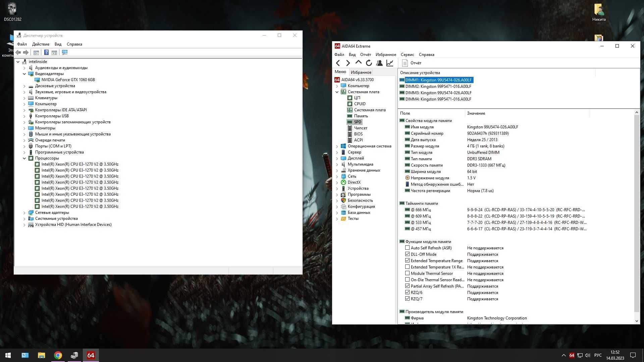
Task: Open Никита desktop folder
Action: tap(599, 12)
